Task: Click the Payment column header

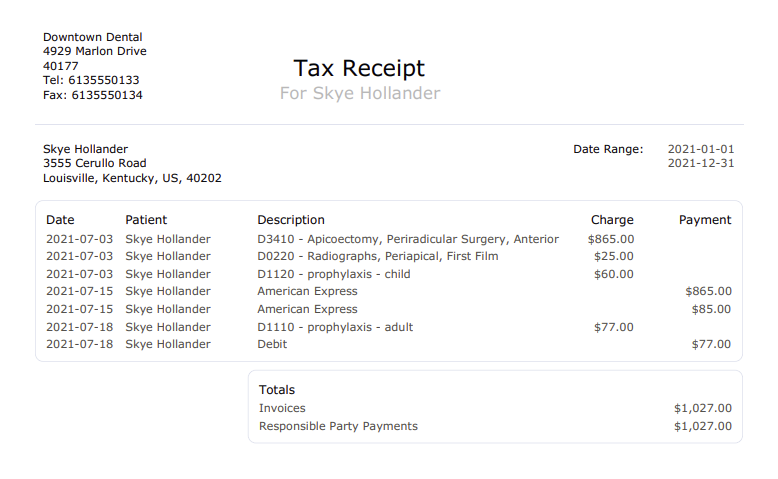Action: click(x=705, y=220)
